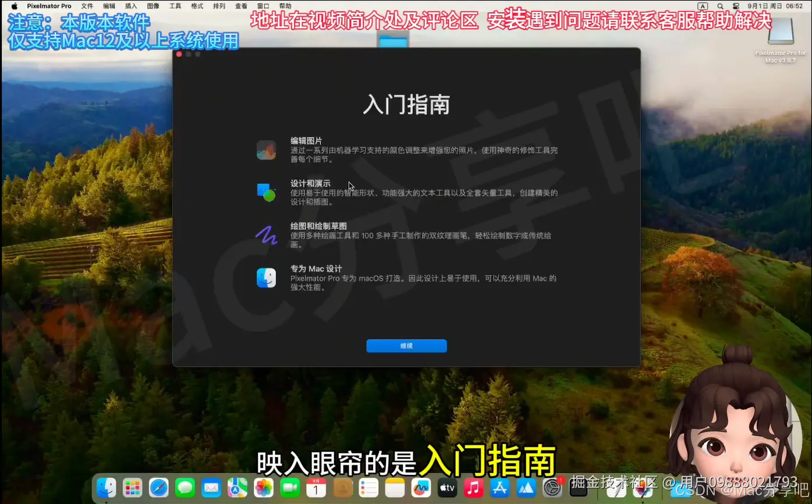The height and width of the screenshot is (504, 812).
Task: Launch Safari from the dock
Action: [x=158, y=488]
